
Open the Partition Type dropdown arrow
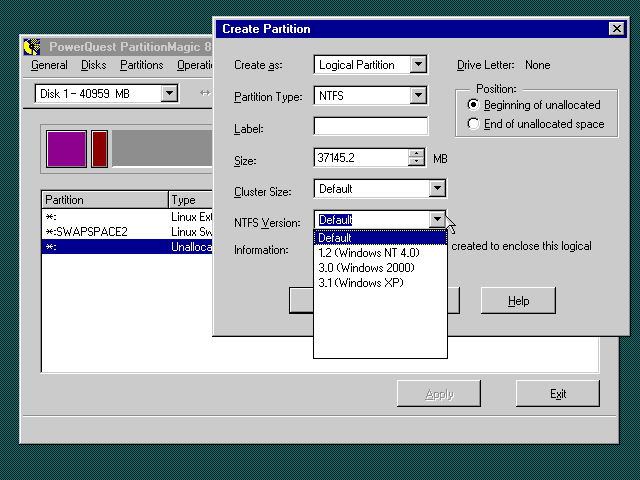click(418, 96)
